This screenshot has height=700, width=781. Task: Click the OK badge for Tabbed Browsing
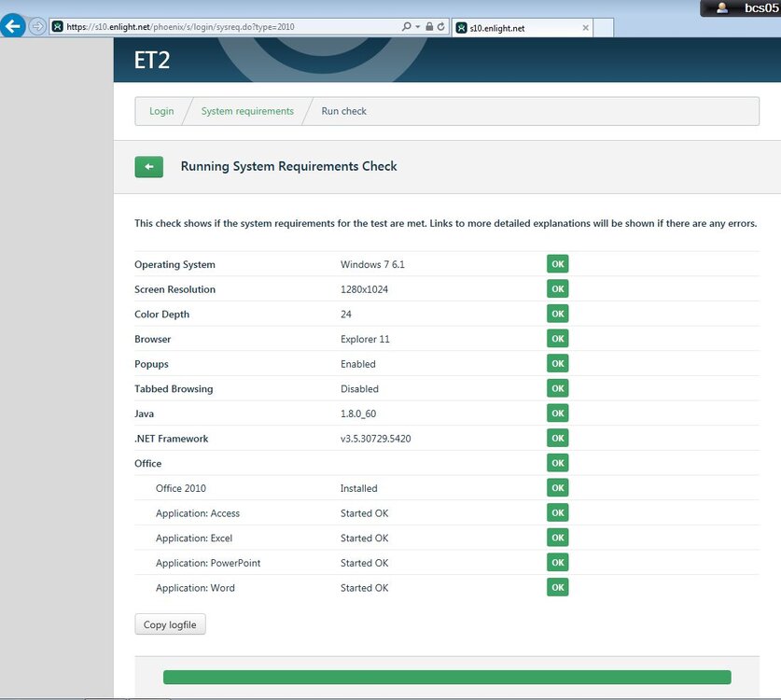click(557, 388)
